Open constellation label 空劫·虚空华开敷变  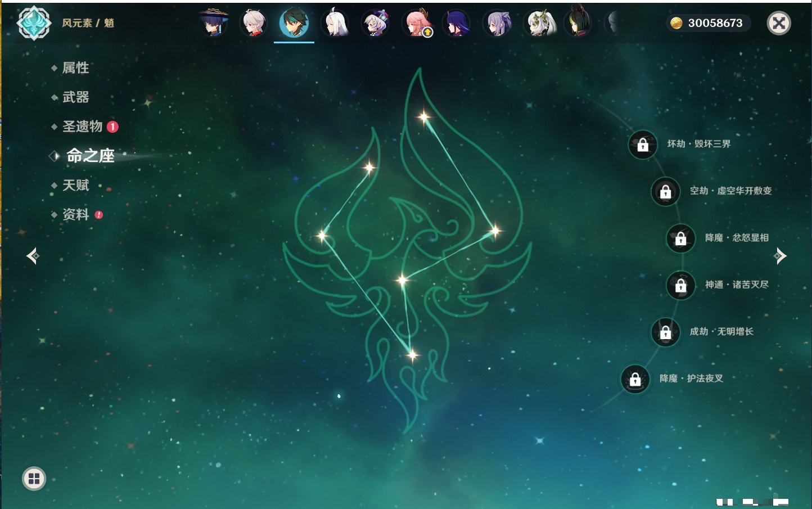pyautogui.click(x=730, y=191)
